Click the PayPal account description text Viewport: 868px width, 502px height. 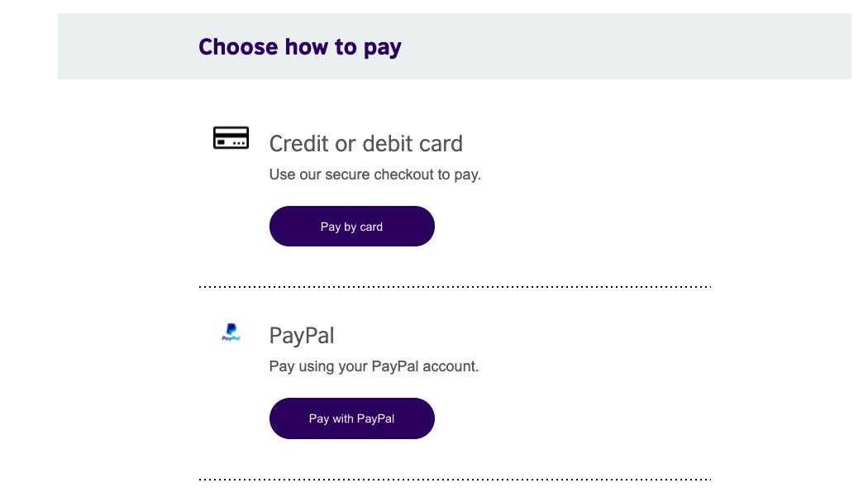coord(374,366)
